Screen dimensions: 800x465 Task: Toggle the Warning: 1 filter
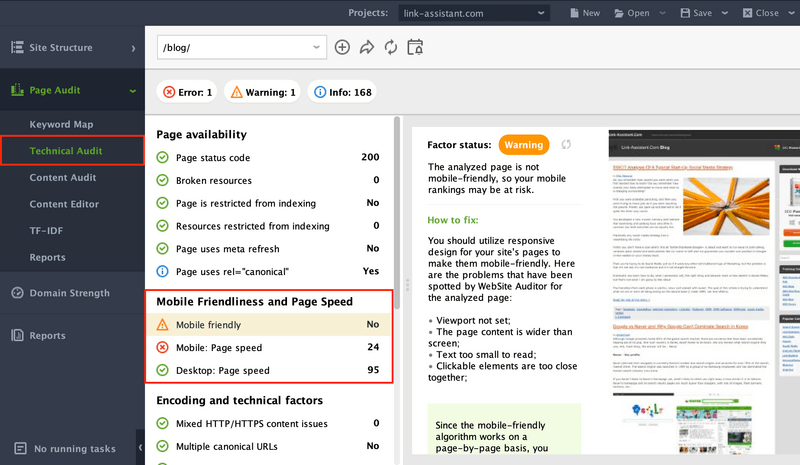[x=262, y=93]
